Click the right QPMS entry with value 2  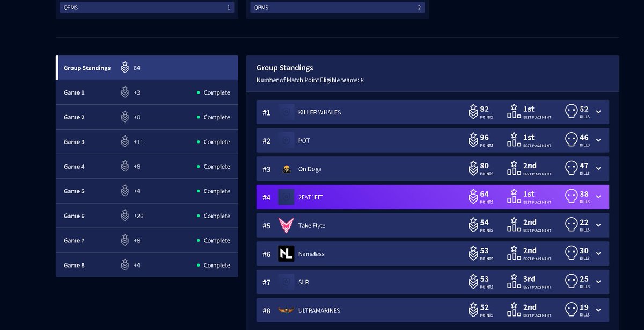(337, 8)
